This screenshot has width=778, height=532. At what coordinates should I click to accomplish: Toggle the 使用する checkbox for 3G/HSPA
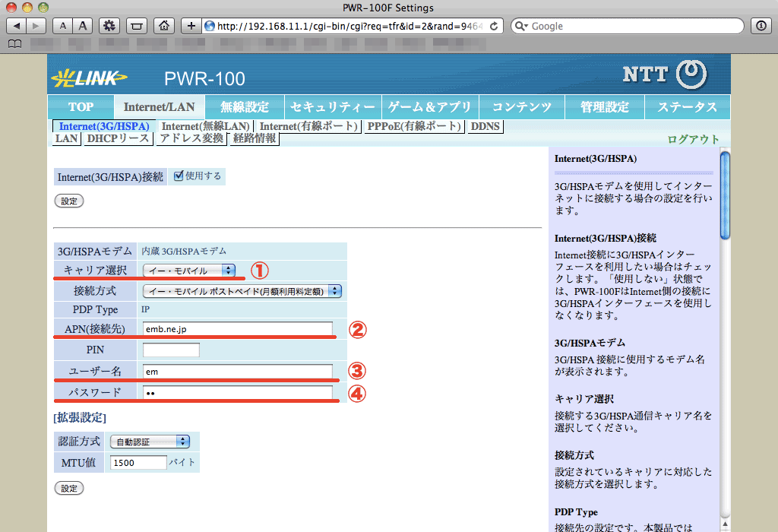pyautogui.click(x=179, y=176)
